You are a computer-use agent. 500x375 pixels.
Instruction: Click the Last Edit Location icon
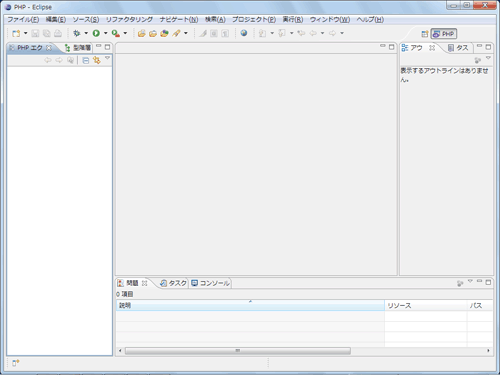(301, 33)
